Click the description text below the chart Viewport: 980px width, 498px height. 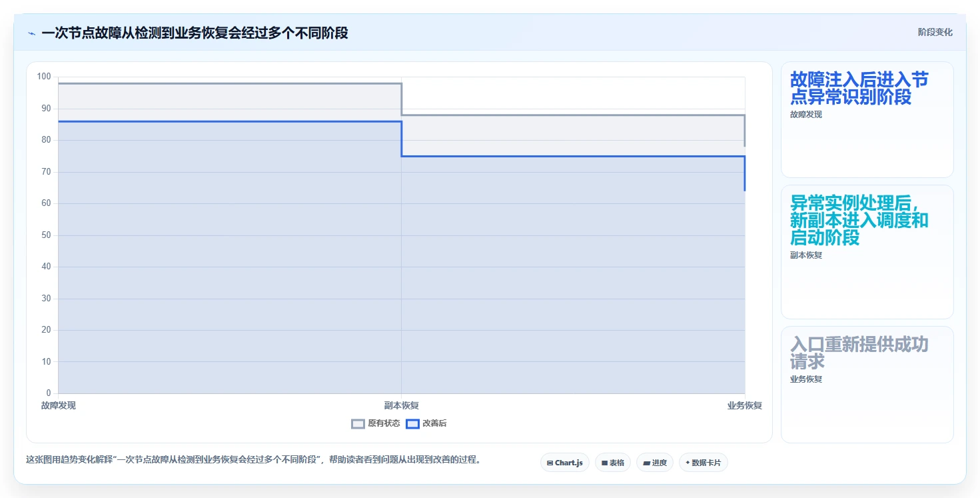[253, 460]
